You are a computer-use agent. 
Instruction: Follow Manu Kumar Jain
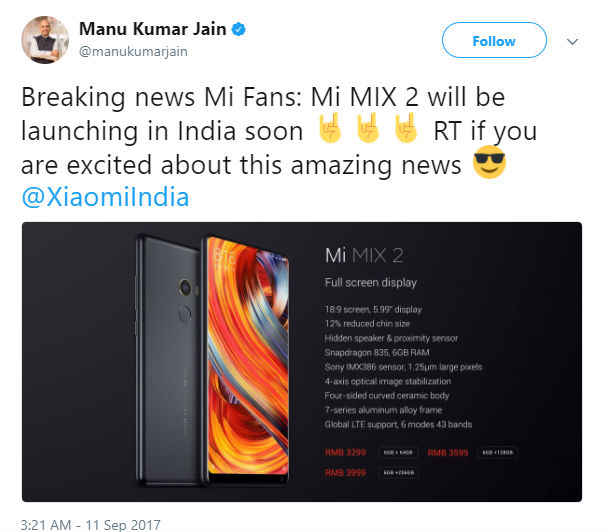coord(494,40)
